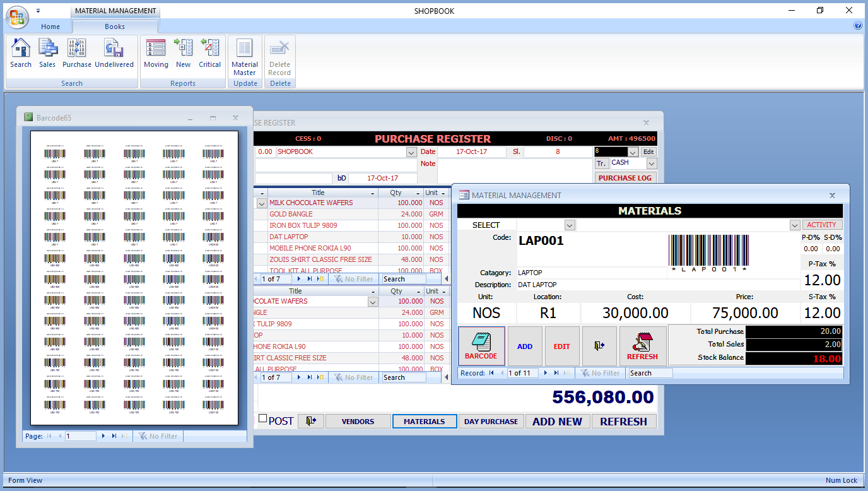Toggle No Filter in the Barcode65 navigator

[x=157, y=436]
